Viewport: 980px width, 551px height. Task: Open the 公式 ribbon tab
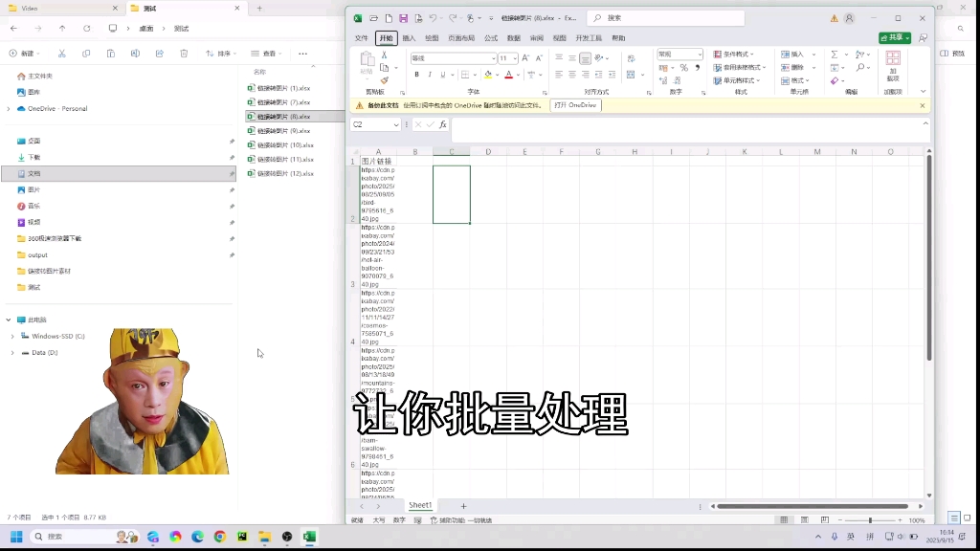(x=490, y=38)
